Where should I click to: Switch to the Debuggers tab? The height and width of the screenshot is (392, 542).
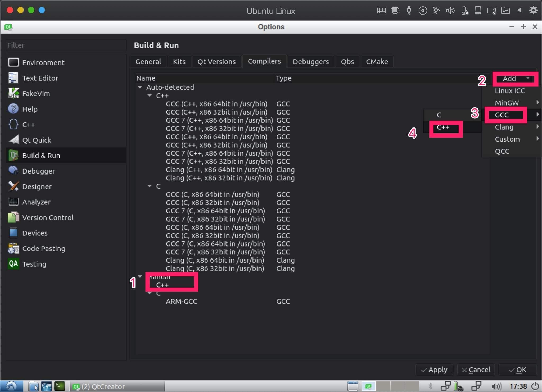coord(311,62)
